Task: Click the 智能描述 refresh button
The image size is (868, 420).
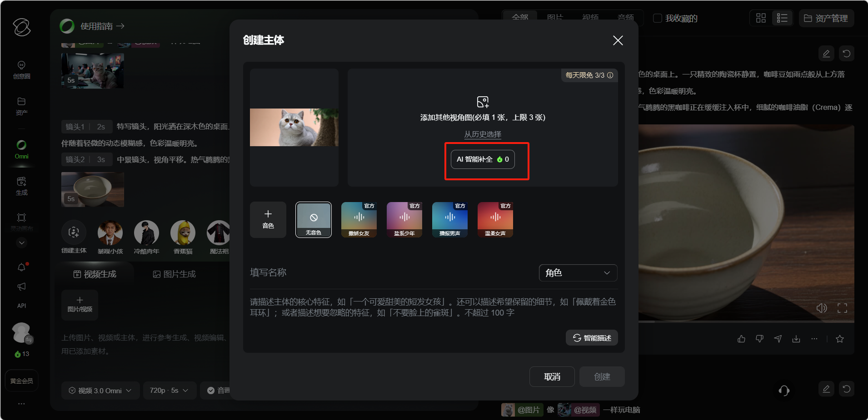Action: (592, 338)
